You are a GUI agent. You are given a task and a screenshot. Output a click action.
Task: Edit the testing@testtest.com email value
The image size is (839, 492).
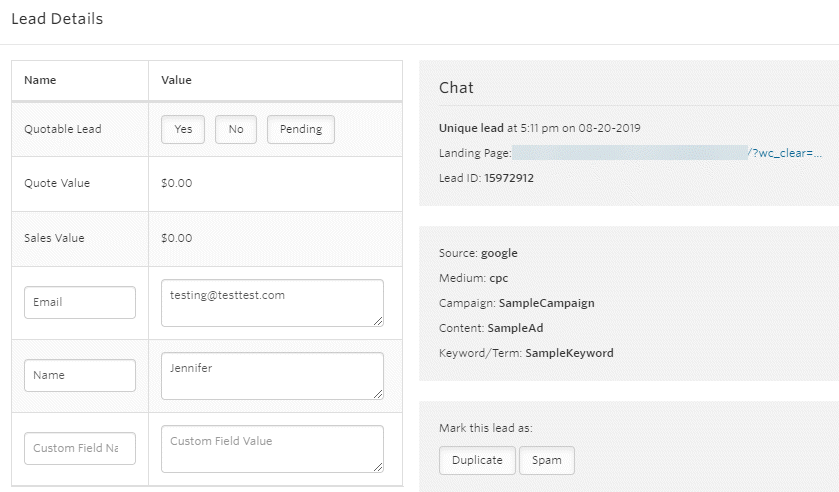[x=272, y=303]
